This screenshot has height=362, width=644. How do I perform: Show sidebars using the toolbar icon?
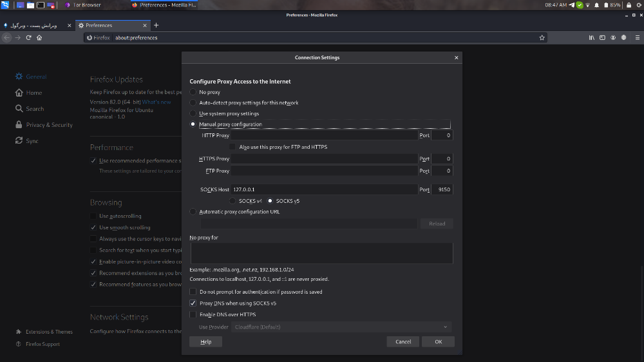pos(602,37)
